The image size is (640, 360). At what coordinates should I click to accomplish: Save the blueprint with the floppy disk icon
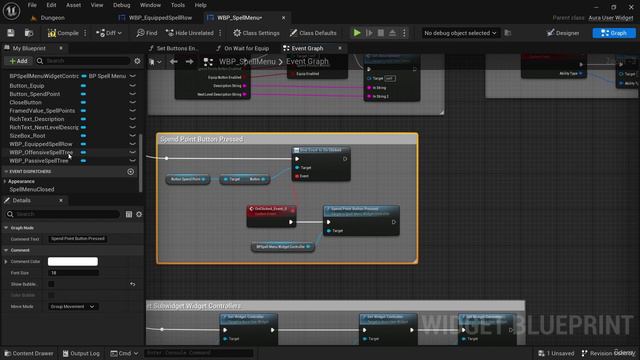(11, 33)
